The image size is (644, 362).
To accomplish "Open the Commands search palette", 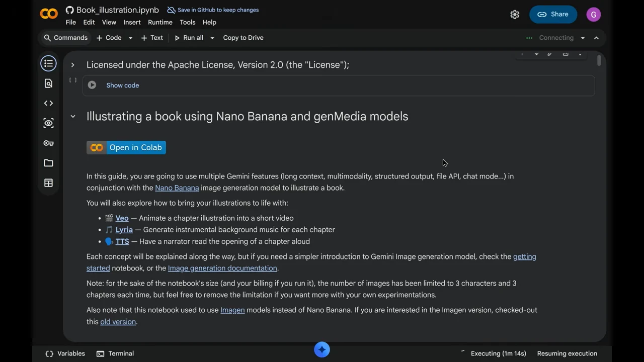I will pyautogui.click(x=65, y=38).
